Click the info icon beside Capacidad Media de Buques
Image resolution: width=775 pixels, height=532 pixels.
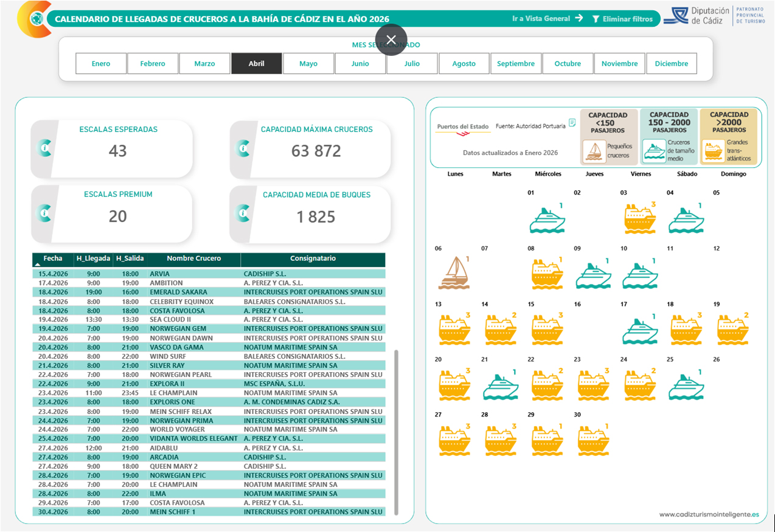coord(243,213)
